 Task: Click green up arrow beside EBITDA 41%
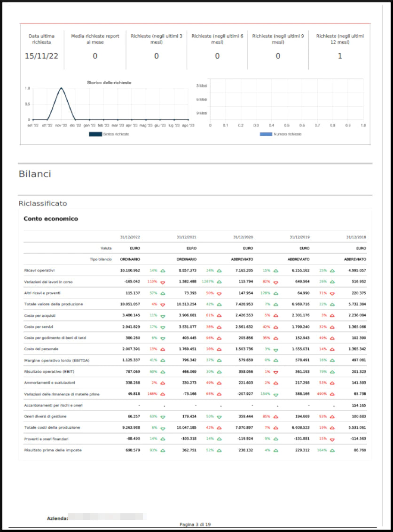163,360
